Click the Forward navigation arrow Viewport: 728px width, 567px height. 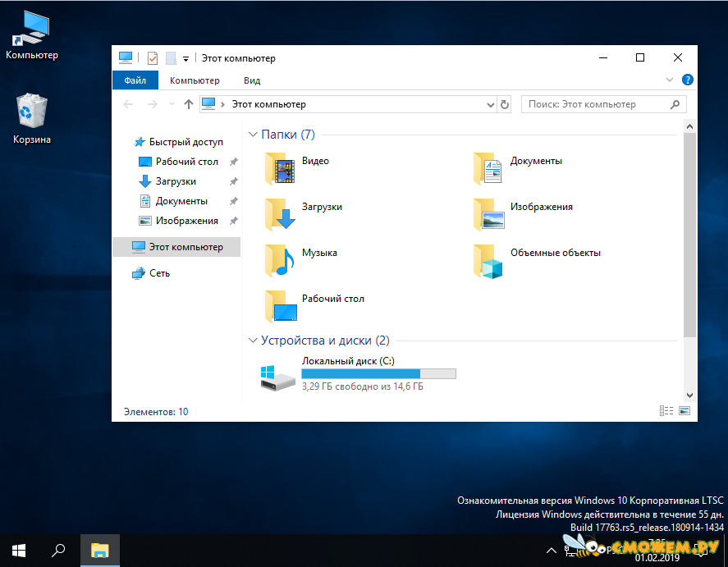(x=153, y=104)
